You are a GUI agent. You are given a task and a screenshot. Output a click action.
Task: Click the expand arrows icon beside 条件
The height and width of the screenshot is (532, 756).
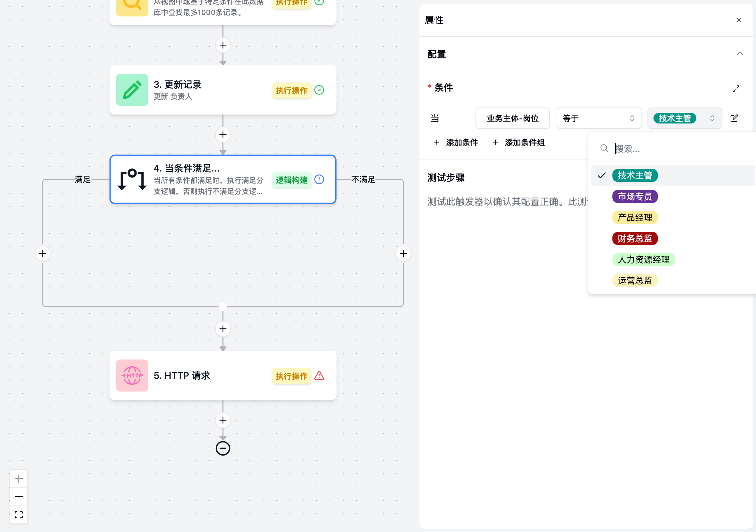click(x=736, y=89)
